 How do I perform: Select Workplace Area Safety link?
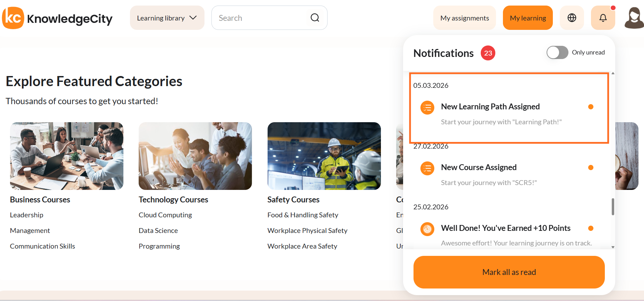302,246
